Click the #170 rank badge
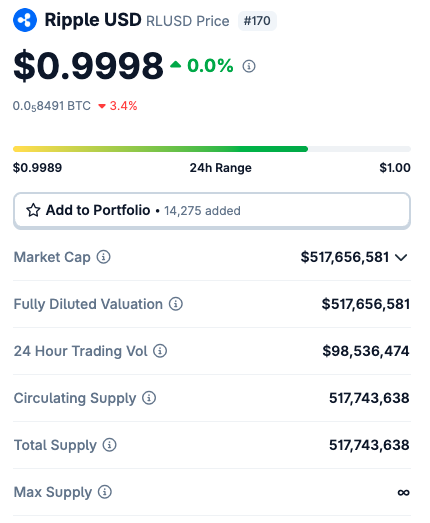Image resolution: width=430 pixels, height=523 pixels. 257,21
